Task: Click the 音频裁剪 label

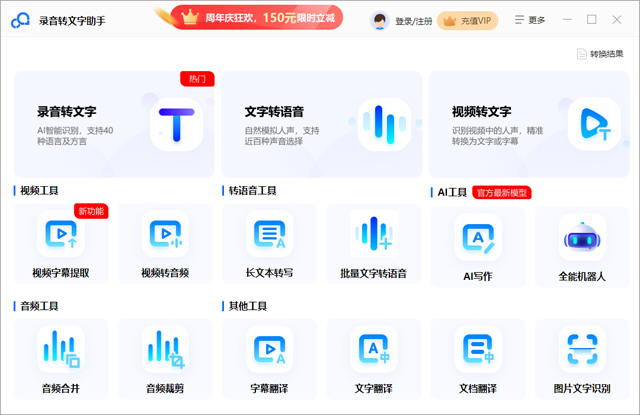Action: click(x=165, y=388)
